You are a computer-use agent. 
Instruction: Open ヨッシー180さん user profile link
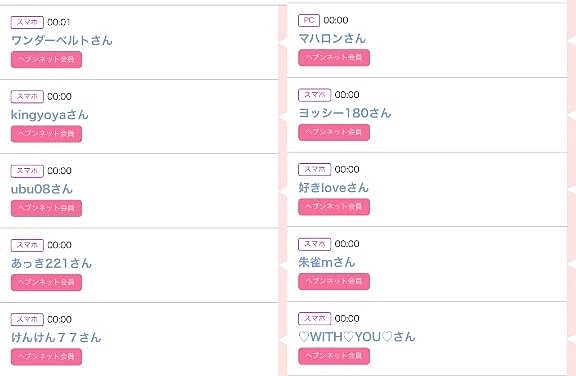tap(345, 113)
